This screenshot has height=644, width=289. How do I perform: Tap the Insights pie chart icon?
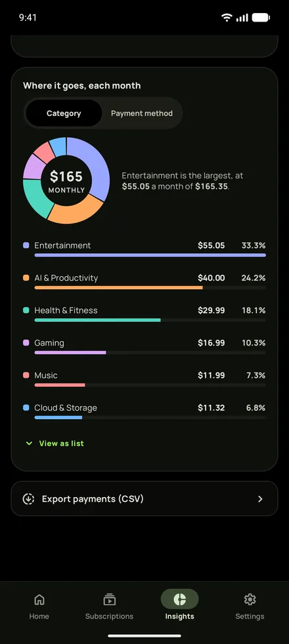point(180,599)
